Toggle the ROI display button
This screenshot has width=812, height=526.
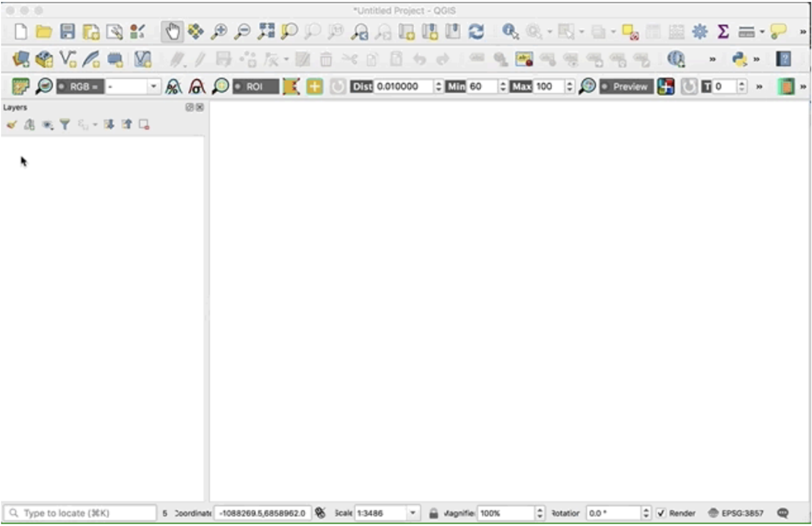(255, 87)
